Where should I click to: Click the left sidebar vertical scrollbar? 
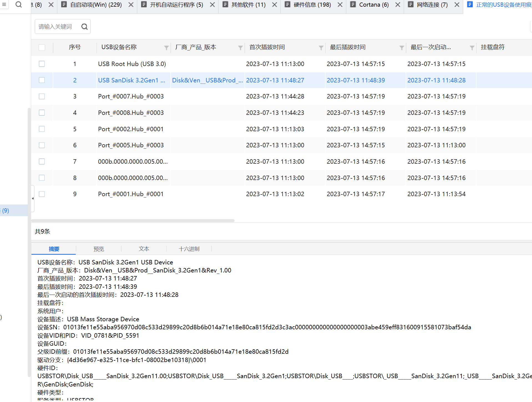coord(29,242)
